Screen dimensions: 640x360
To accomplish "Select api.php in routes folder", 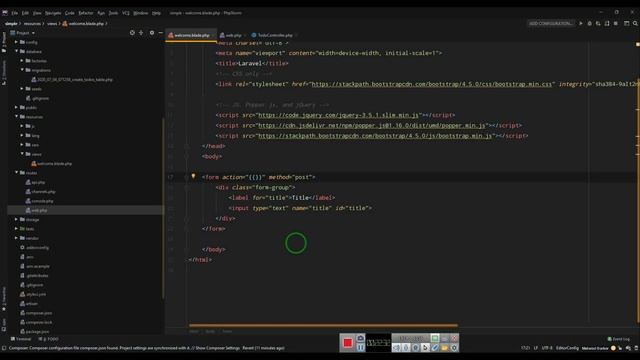I will click(x=35, y=182).
